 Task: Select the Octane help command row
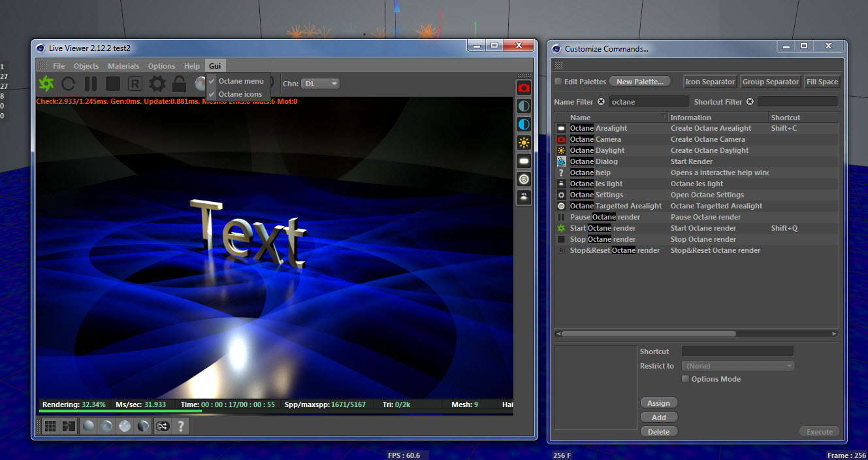pyautogui.click(x=697, y=172)
